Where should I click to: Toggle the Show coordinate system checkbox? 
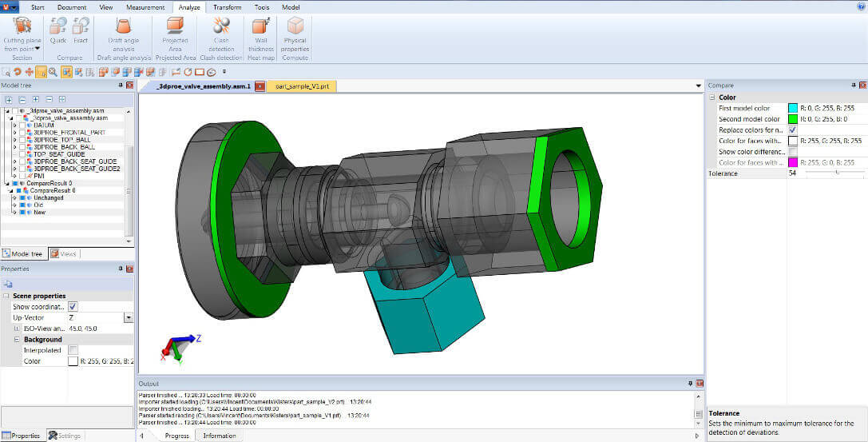(73, 306)
